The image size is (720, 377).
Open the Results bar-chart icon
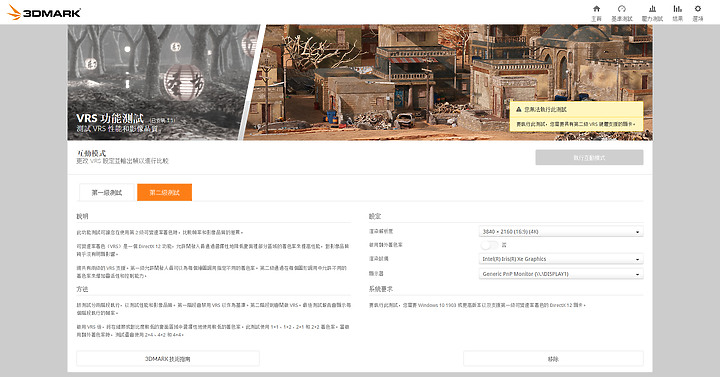677,9
